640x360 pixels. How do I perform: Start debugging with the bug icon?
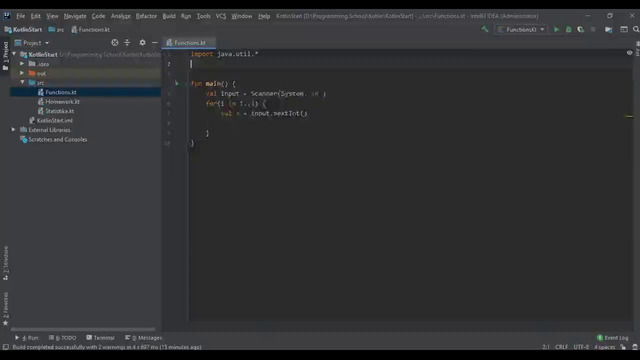(x=568, y=29)
